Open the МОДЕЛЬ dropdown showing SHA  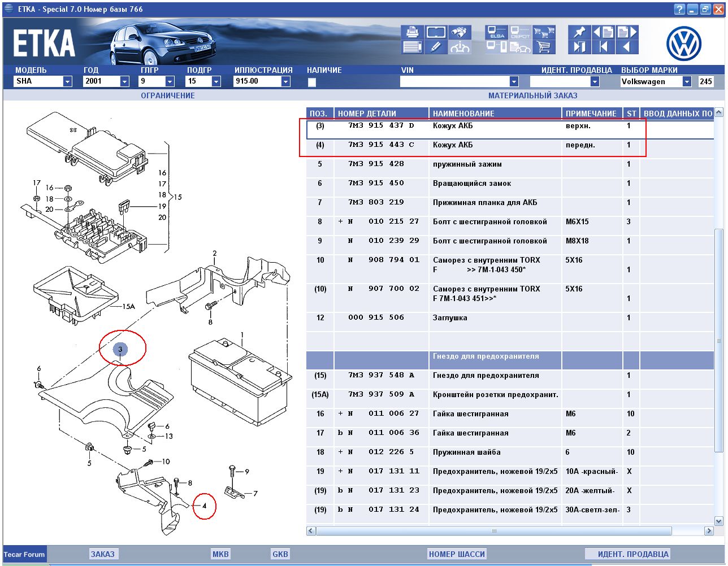[67, 82]
